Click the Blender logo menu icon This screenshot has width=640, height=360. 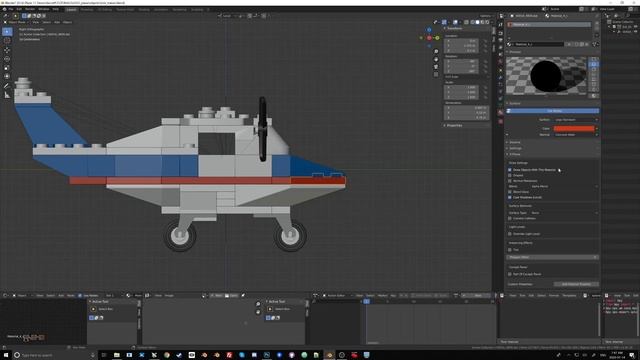pos(4,9)
